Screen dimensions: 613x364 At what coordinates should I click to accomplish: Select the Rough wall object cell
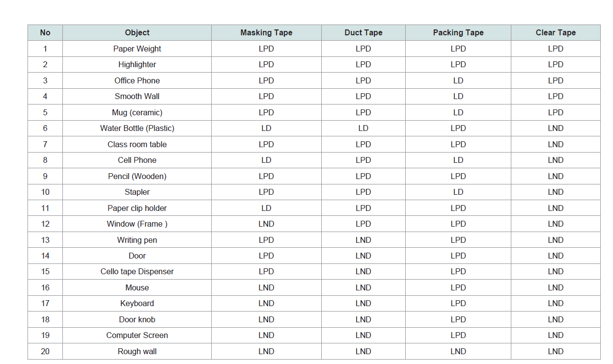click(137, 351)
